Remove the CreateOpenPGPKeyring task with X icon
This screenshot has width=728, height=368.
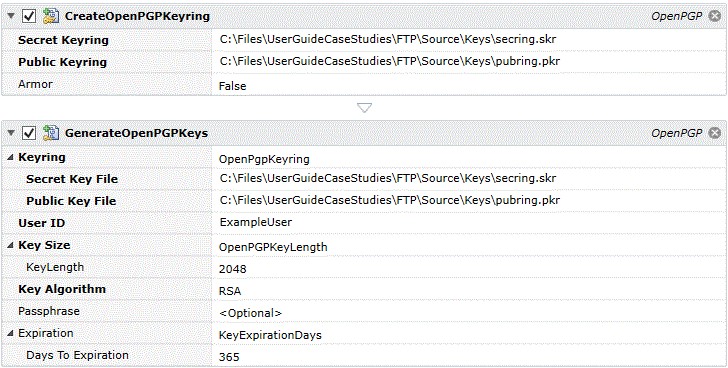coord(715,16)
